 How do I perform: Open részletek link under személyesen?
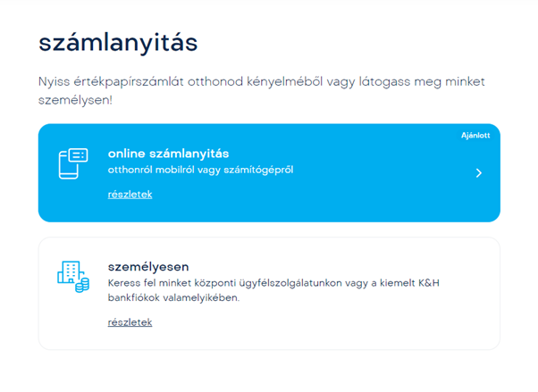(x=130, y=322)
